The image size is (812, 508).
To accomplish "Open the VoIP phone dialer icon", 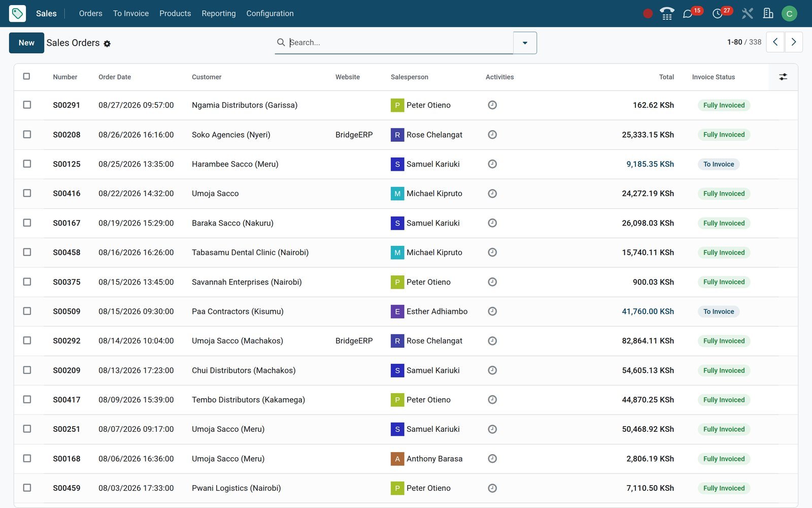I will pyautogui.click(x=667, y=14).
